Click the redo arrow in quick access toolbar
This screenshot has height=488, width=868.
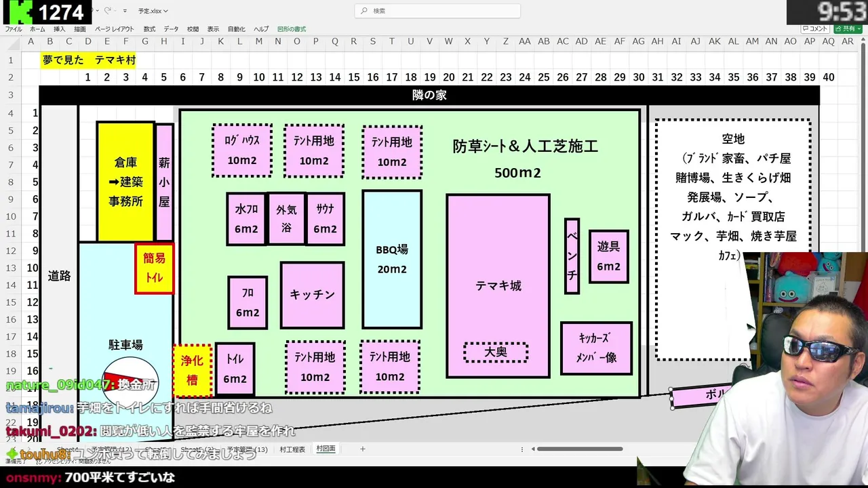(108, 11)
